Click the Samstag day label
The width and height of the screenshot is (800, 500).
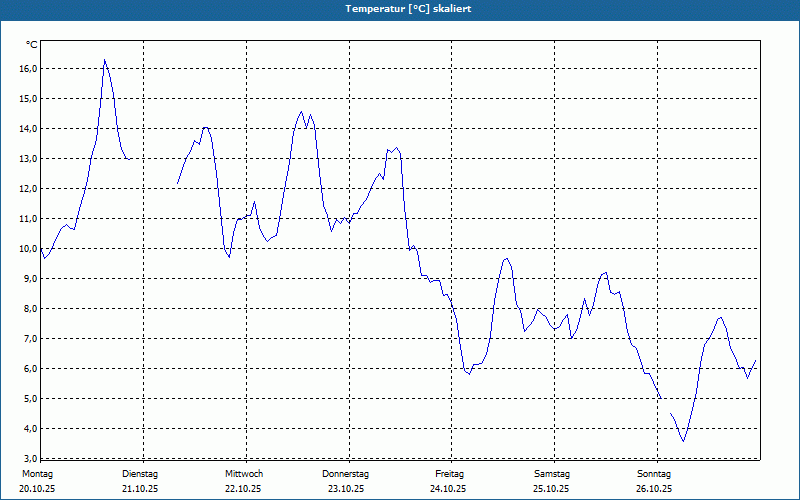point(552,474)
